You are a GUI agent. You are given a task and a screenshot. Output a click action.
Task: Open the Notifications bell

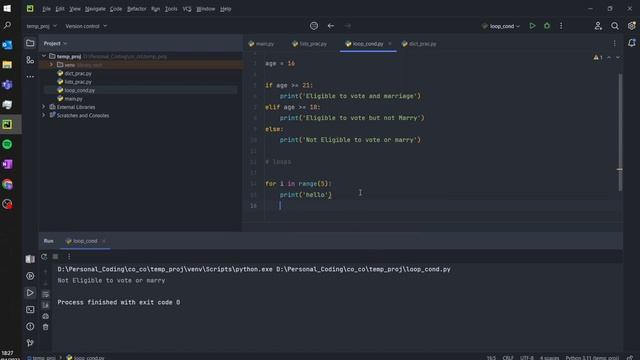pos(632,43)
